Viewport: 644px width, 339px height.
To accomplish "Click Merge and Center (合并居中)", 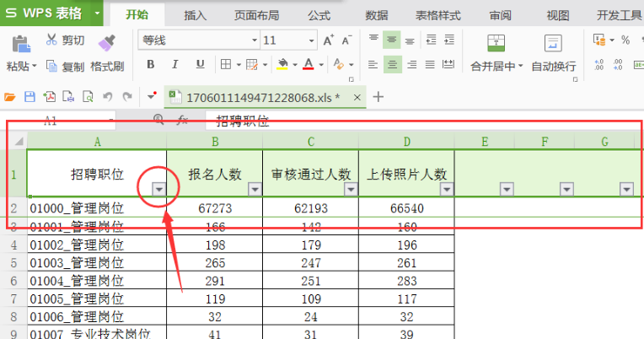I will tap(496, 53).
